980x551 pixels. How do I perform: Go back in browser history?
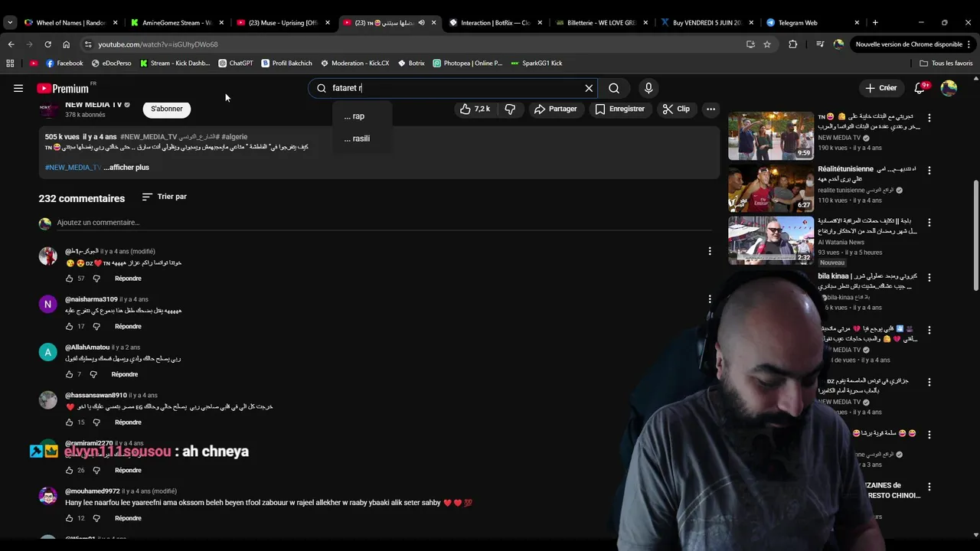tap(11, 44)
